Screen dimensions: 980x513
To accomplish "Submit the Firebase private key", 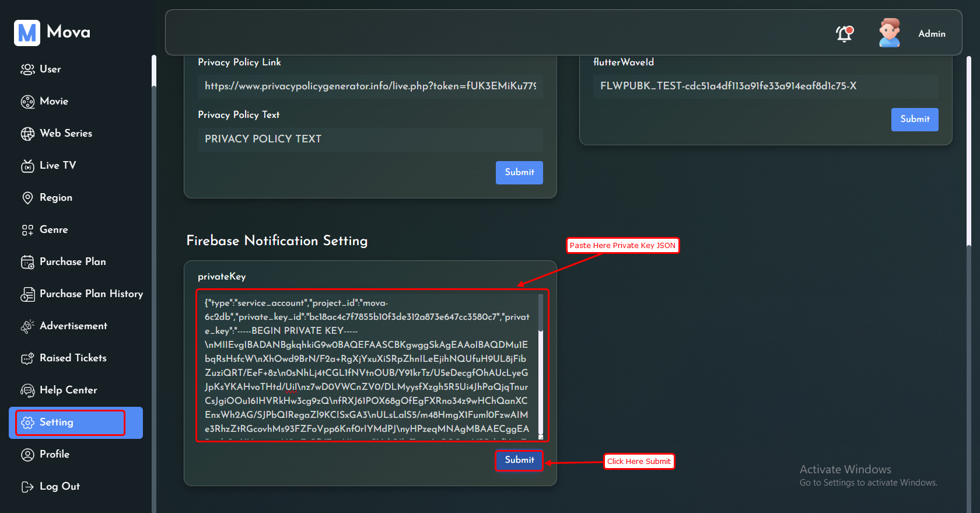I will point(519,460).
